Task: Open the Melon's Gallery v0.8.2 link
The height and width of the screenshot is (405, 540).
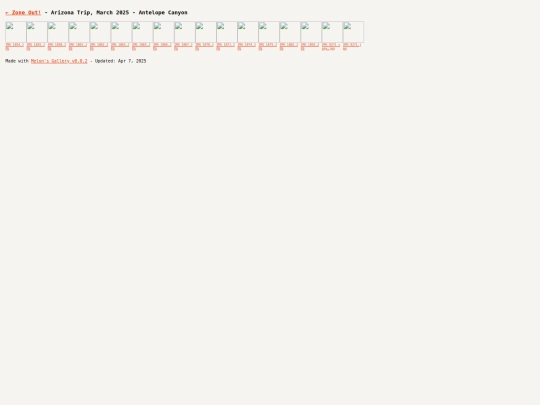Action: [59, 61]
